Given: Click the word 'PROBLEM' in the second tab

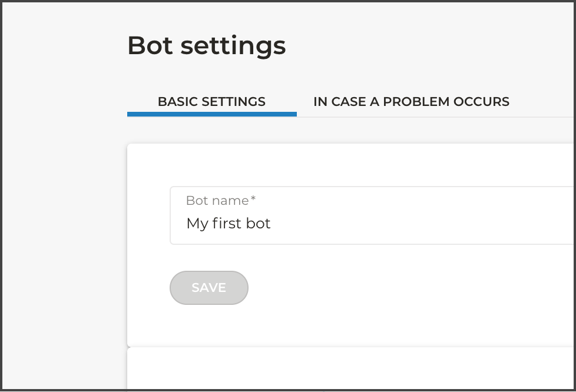Looking at the screenshot, I should tap(411, 101).
